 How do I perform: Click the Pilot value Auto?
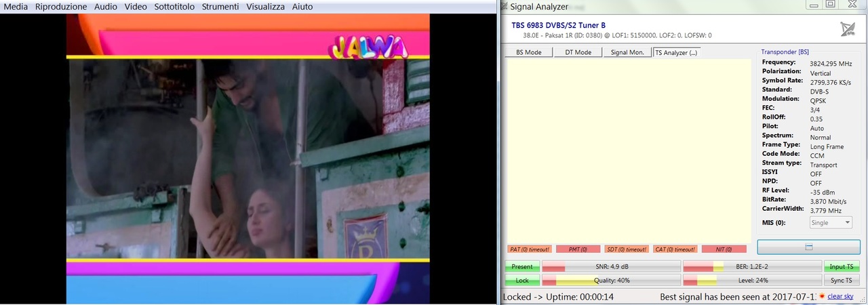tap(817, 128)
